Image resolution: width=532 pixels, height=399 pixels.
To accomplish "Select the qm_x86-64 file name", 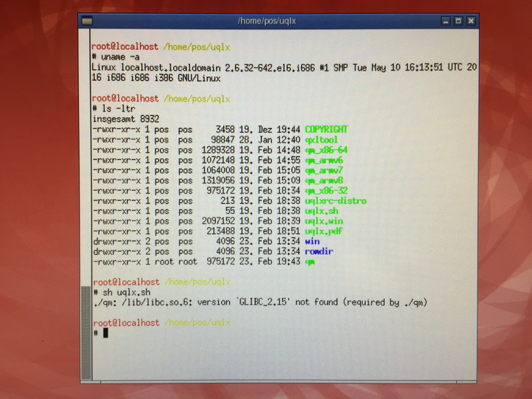I will pos(326,150).
